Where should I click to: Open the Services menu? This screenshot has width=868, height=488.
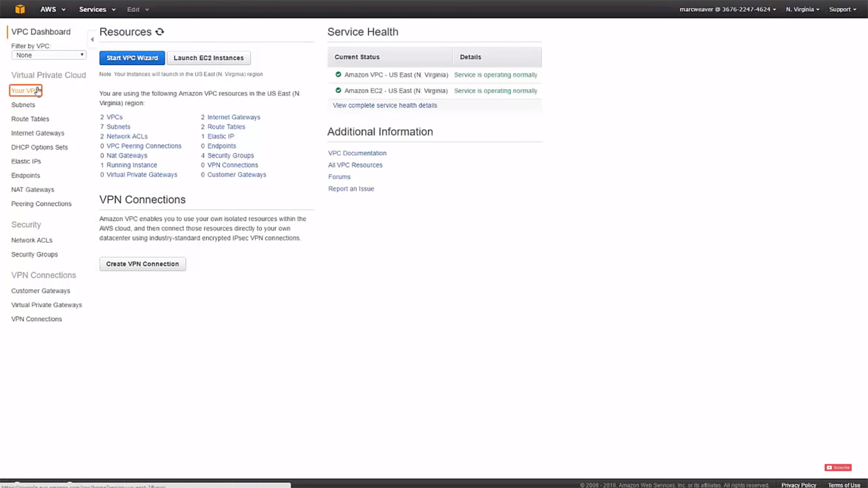pos(97,10)
